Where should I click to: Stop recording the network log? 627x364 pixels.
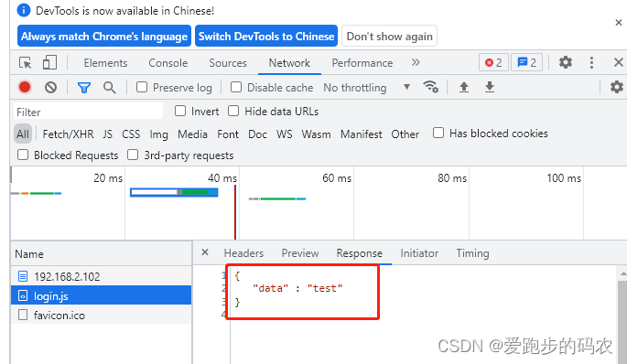point(25,87)
